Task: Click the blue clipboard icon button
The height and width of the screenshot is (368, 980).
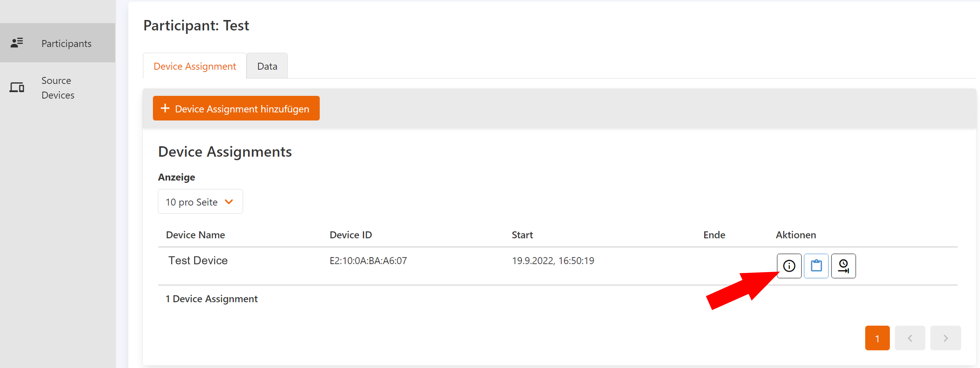Action: click(x=816, y=266)
